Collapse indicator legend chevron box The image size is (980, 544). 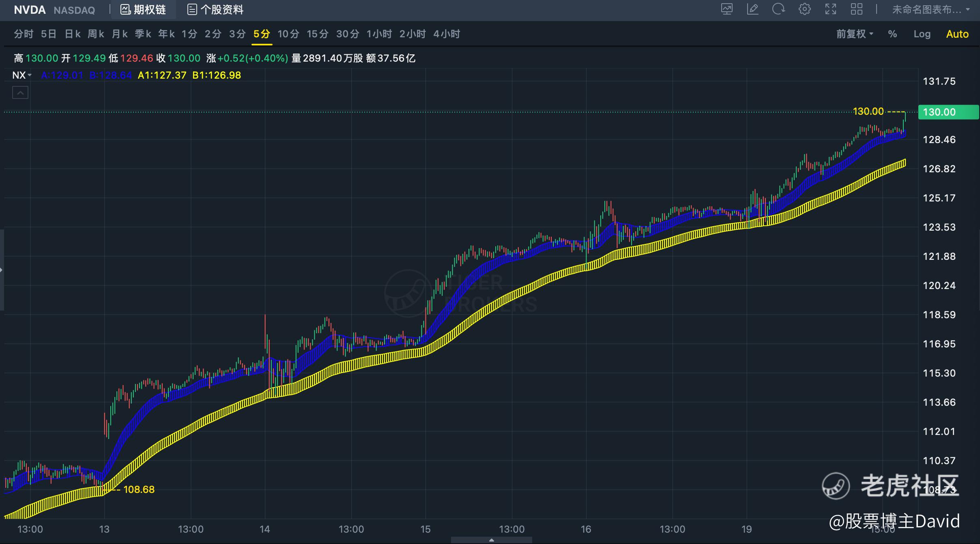[x=20, y=93]
